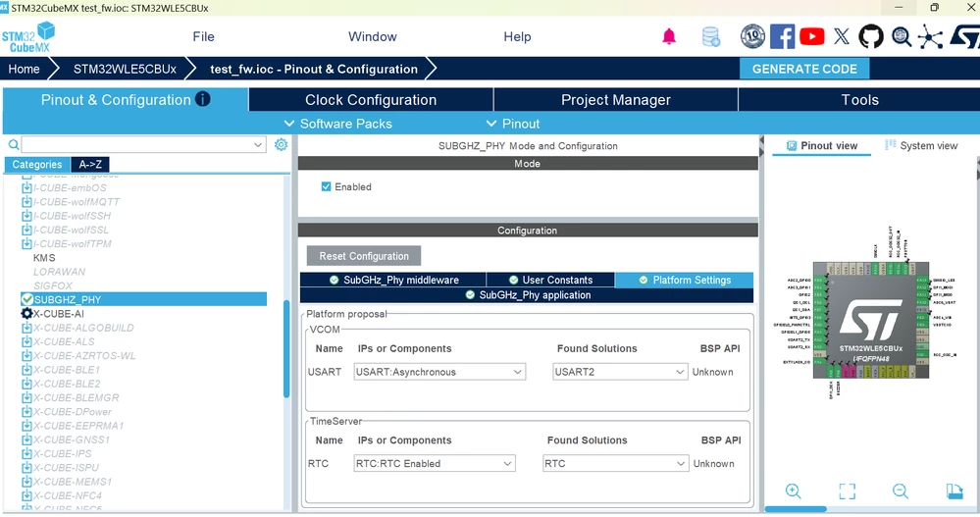Screen dimensions: 980x517
Task: Click the rotate/export pinout icon
Action: 954,491
